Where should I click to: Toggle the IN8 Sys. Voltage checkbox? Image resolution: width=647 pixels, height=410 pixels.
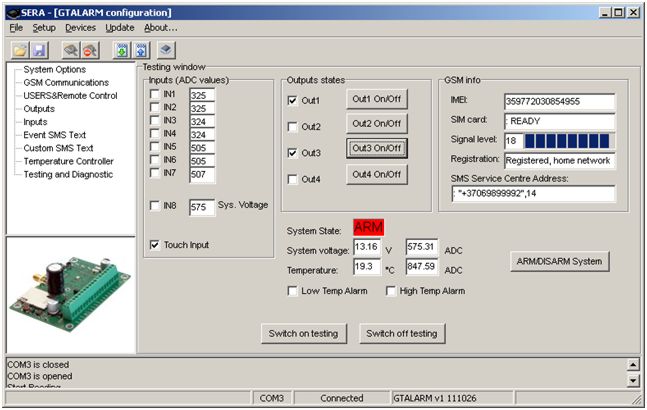(155, 205)
